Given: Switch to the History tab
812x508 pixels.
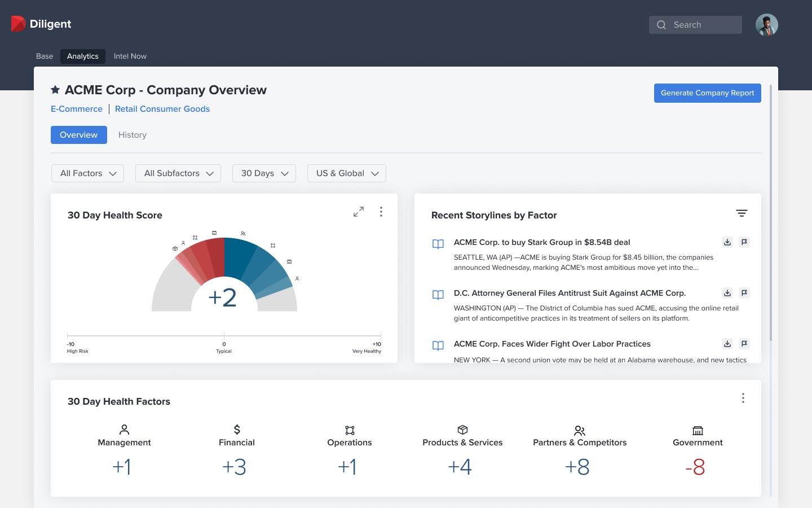Looking at the screenshot, I should 132,135.
